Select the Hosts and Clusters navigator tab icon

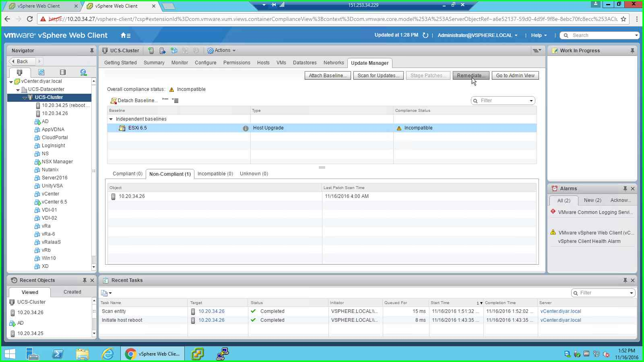click(19, 72)
